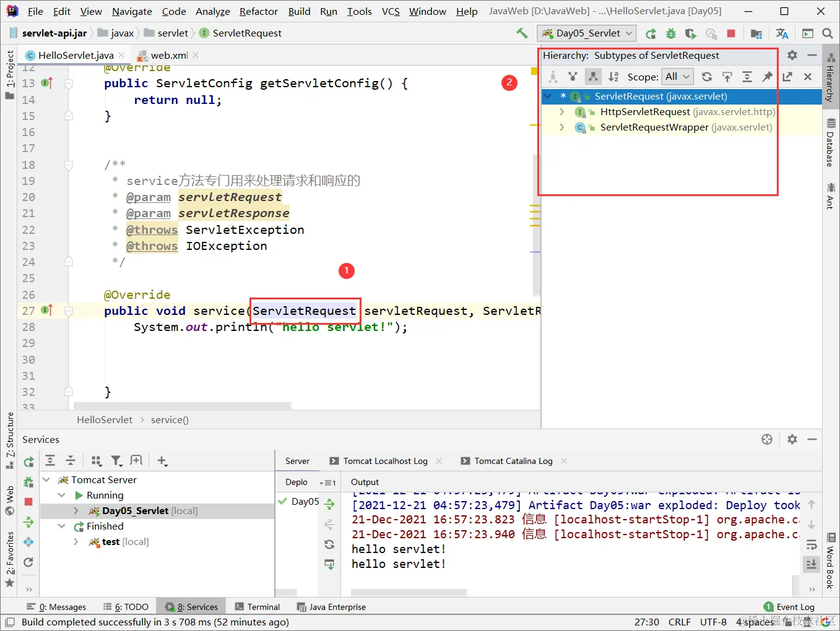
Task: Collapse the ServletRequest hierarchy node
Action: tap(548, 97)
